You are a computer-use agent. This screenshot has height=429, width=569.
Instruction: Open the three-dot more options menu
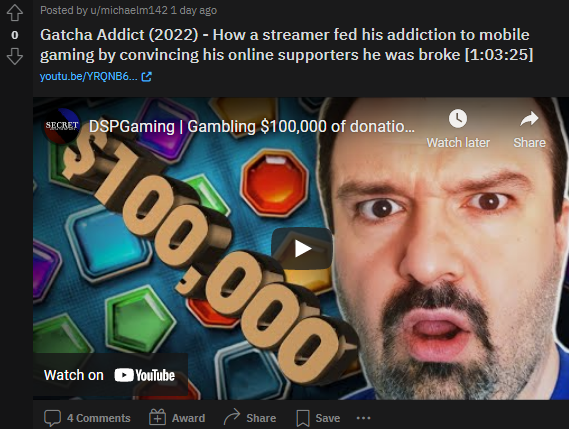363,418
